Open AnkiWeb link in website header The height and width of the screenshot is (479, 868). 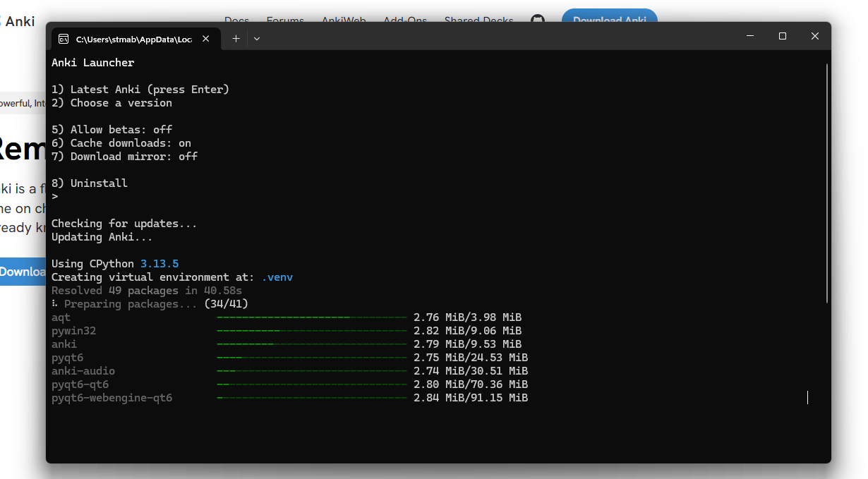point(344,21)
